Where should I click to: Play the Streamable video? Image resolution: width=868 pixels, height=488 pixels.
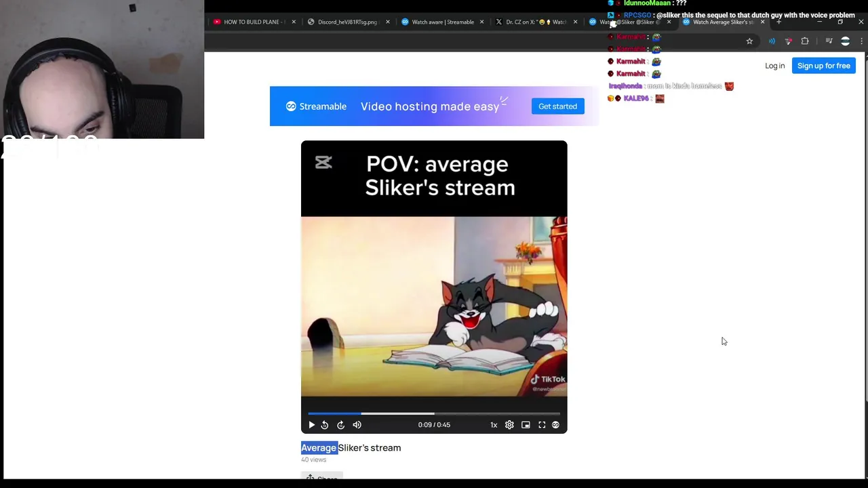[x=311, y=425]
